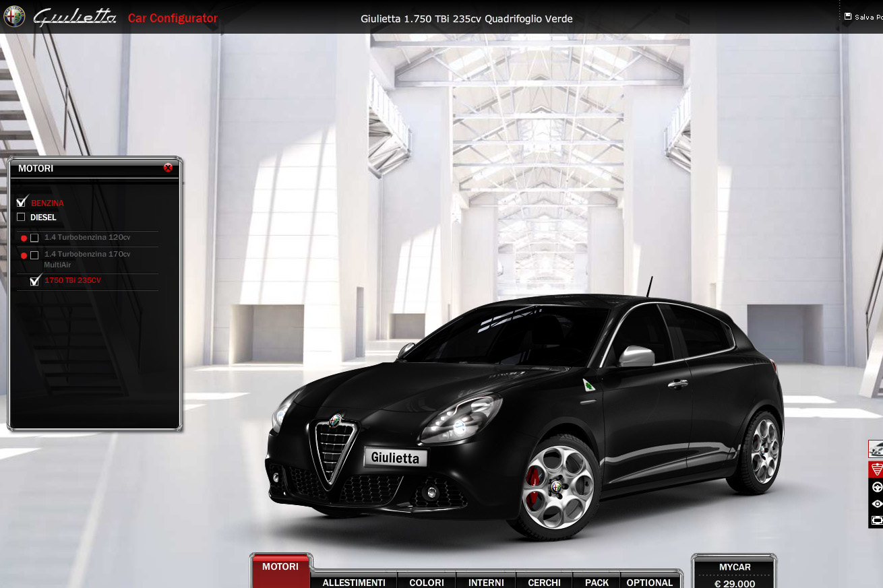The width and height of the screenshot is (883, 588).
Task: Select the 1.4 Turbobenzina 120cv checkbox
Action: 34,238
